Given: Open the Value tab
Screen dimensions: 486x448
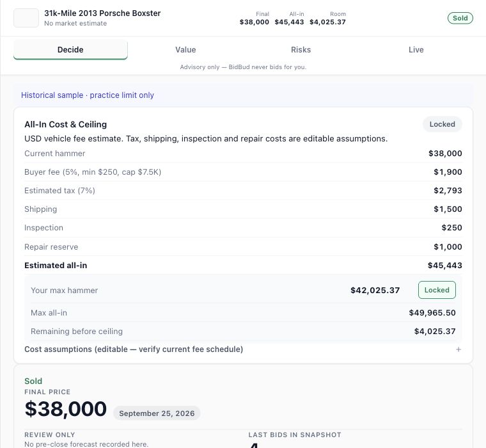Looking at the screenshot, I should [x=185, y=50].
